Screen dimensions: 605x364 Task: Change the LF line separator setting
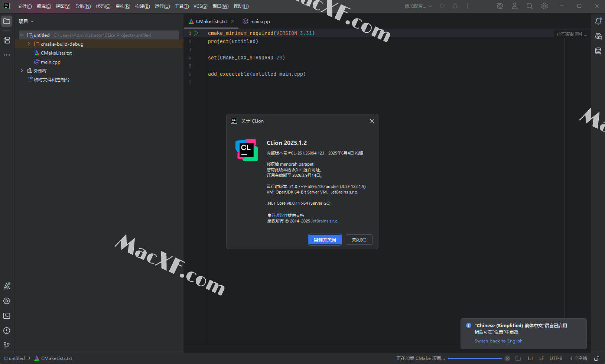pos(541,358)
